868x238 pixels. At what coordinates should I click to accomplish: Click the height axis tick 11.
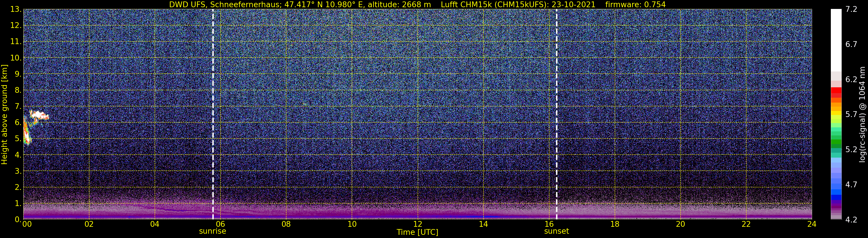(16, 42)
